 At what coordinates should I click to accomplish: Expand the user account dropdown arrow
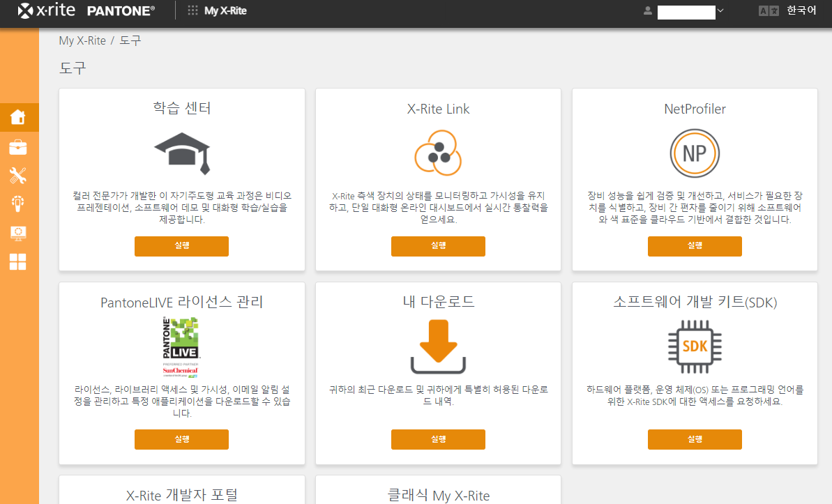(x=720, y=10)
